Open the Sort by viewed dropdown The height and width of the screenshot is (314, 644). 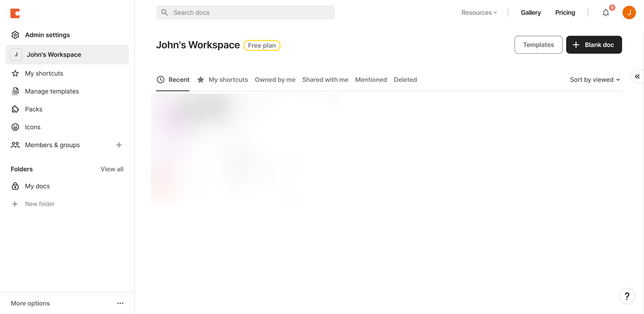pos(595,80)
